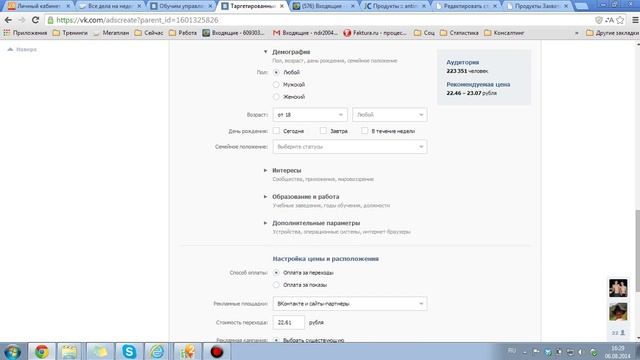The image size is (640, 360).
Task: Open the Статистика bookmarks folder
Action: 459,33
